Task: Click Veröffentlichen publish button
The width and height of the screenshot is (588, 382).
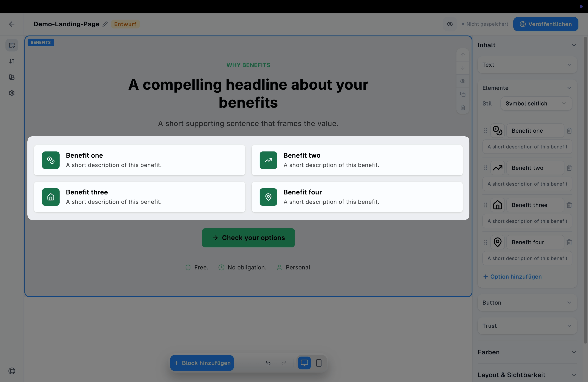Action: point(546,24)
